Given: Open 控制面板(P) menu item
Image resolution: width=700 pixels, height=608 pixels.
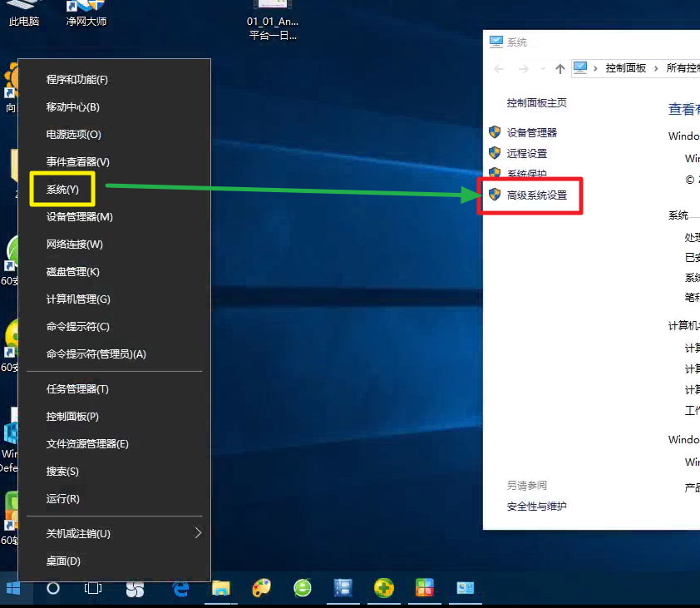Looking at the screenshot, I should [72, 417].
